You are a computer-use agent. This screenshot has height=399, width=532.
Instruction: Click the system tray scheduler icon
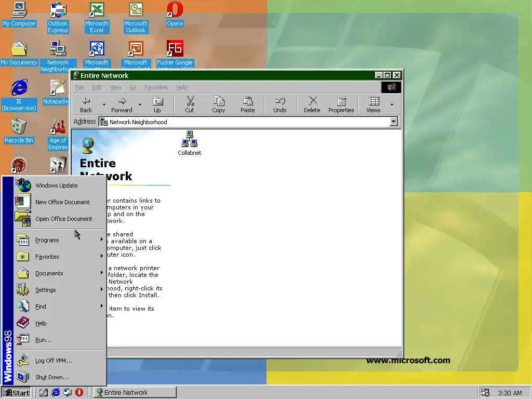485,393
